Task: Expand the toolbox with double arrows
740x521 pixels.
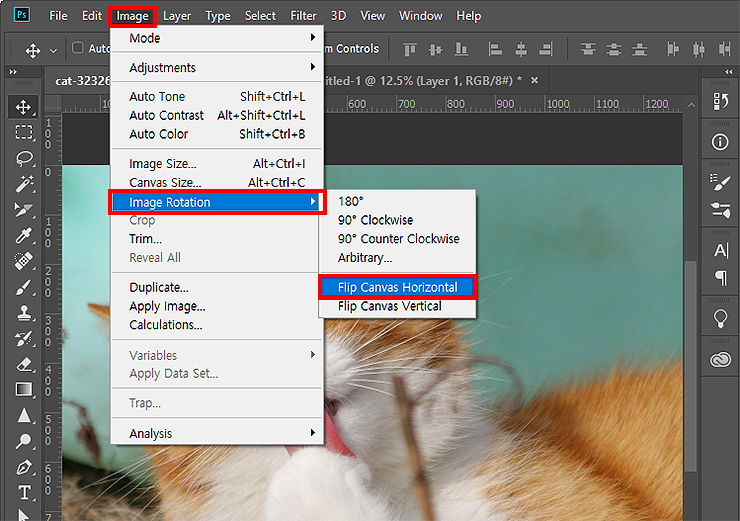Action: [13, 72]
